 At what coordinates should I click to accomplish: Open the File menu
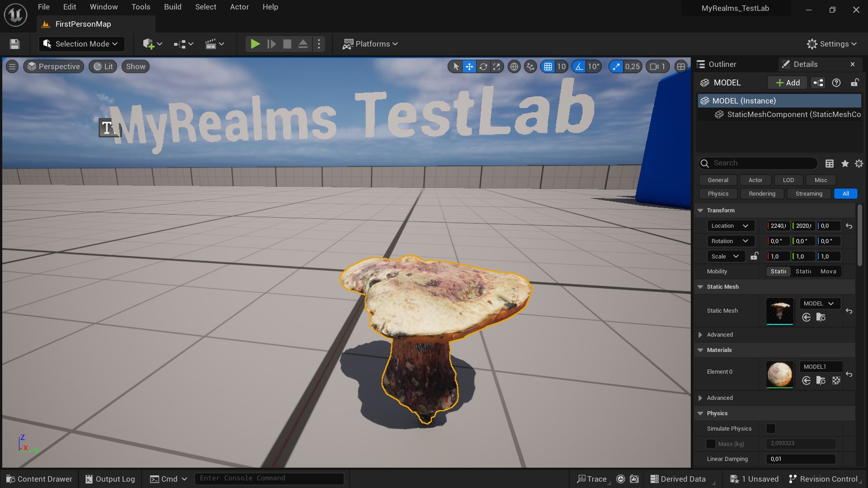(44, 7)
